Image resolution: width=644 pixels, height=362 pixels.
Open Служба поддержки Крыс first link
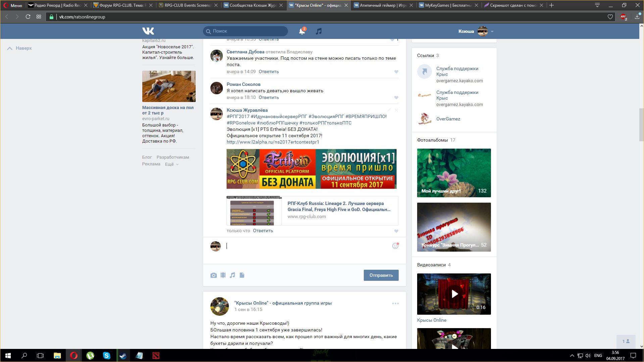coord(457,71)
